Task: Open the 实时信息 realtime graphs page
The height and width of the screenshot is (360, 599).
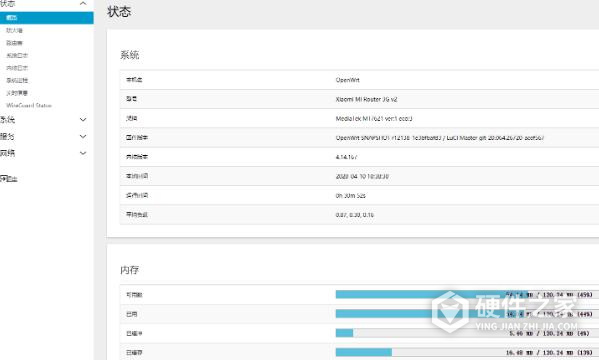Action: pos(17,93)
